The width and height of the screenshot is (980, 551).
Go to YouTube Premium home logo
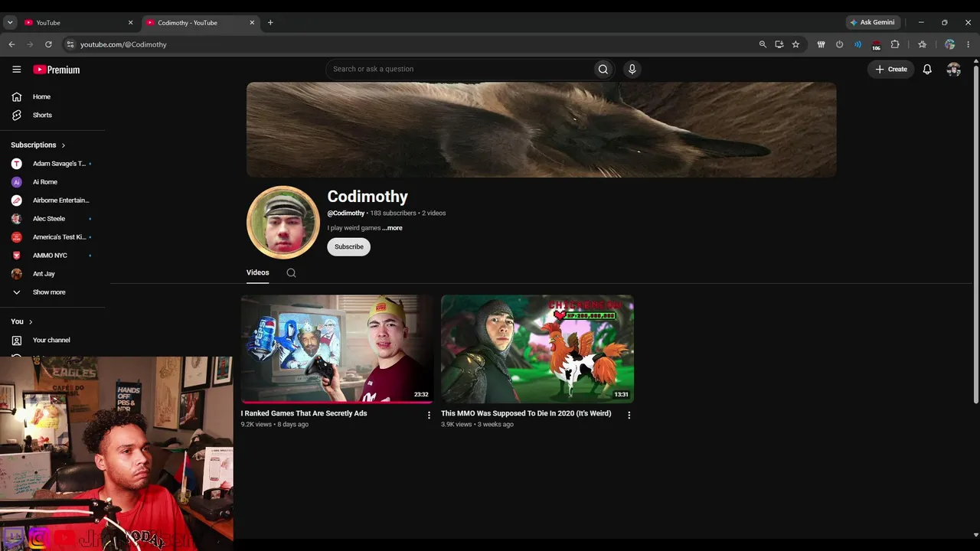57,70
